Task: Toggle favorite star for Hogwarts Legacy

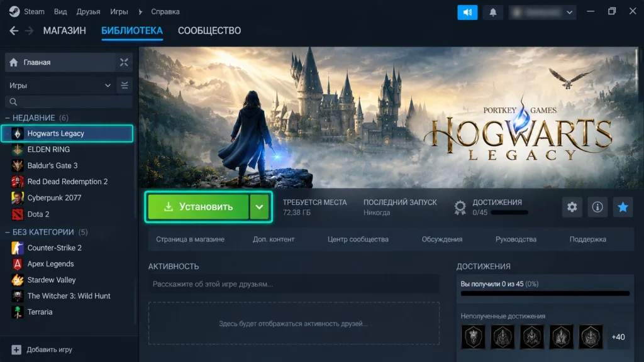Action: 623,207
